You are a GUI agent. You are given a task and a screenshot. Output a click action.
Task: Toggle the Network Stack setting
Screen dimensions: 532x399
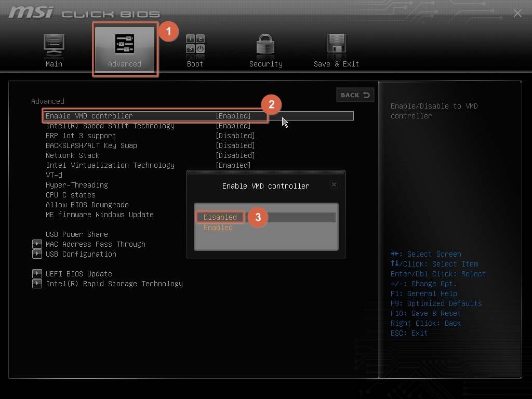coord(235,155)
